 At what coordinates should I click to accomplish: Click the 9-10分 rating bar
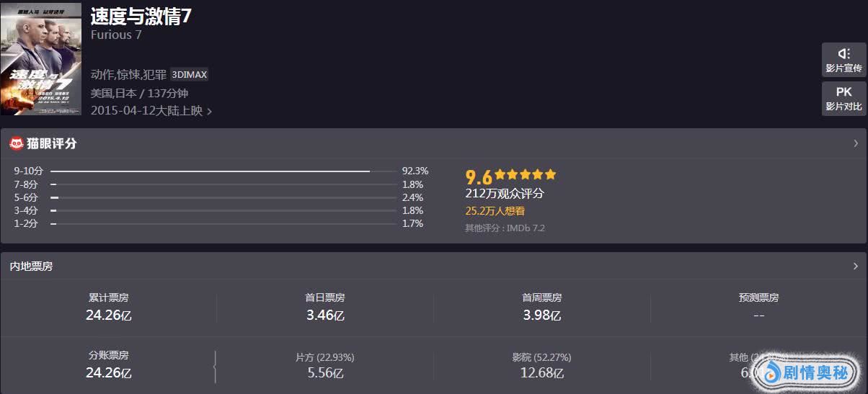pos(210,171)
